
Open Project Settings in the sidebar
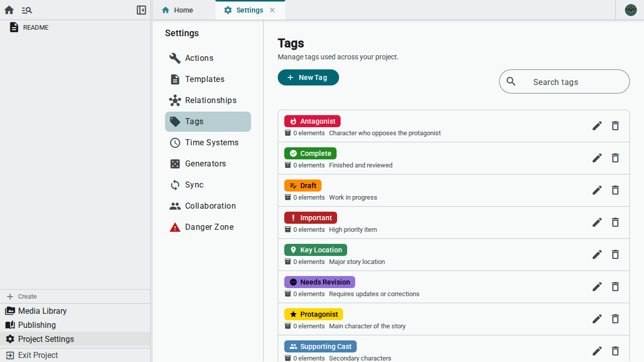click(x=75, y=339)
